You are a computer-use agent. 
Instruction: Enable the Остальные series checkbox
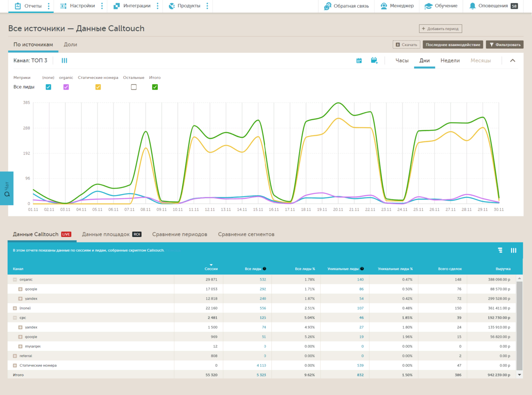[x=134, y=87]
